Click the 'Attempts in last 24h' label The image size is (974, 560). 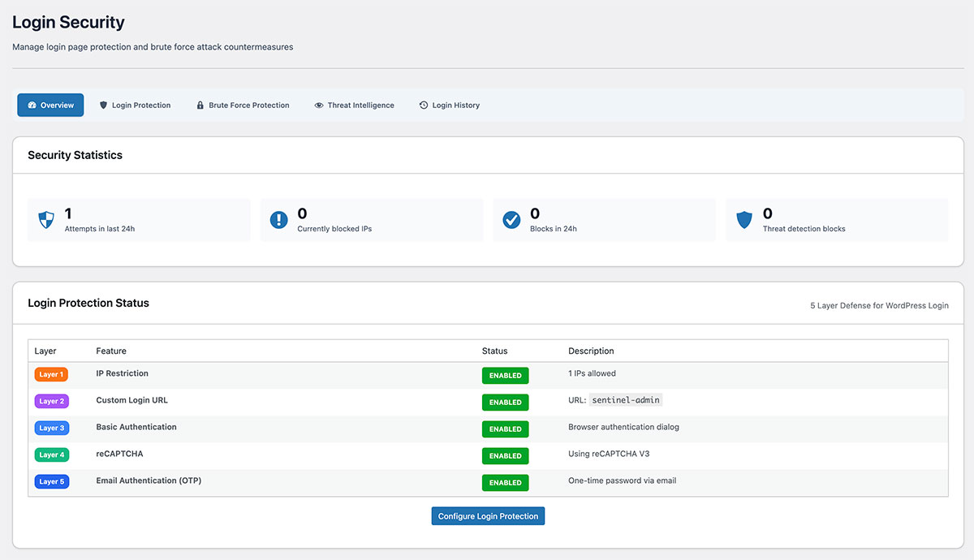pos(100,229)
